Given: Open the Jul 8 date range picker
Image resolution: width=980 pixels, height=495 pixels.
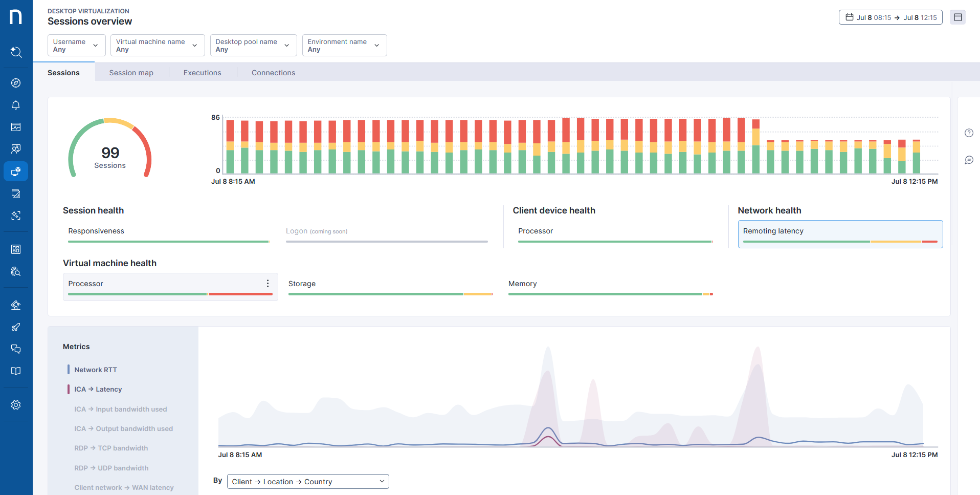Looking at the screenshot, I should 890,17.
